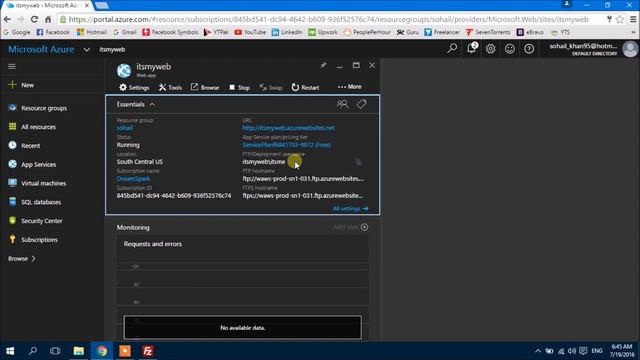The height and width of the screenshot is (360, 640).
Task: Open the Windows Start button
Action: [10, 351]
